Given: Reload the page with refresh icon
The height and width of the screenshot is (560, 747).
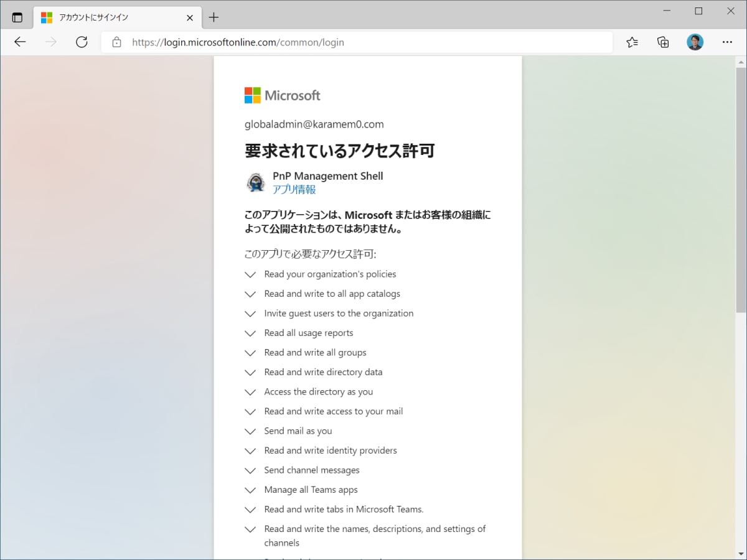Looking at the screenshot, I should (82, 42).
